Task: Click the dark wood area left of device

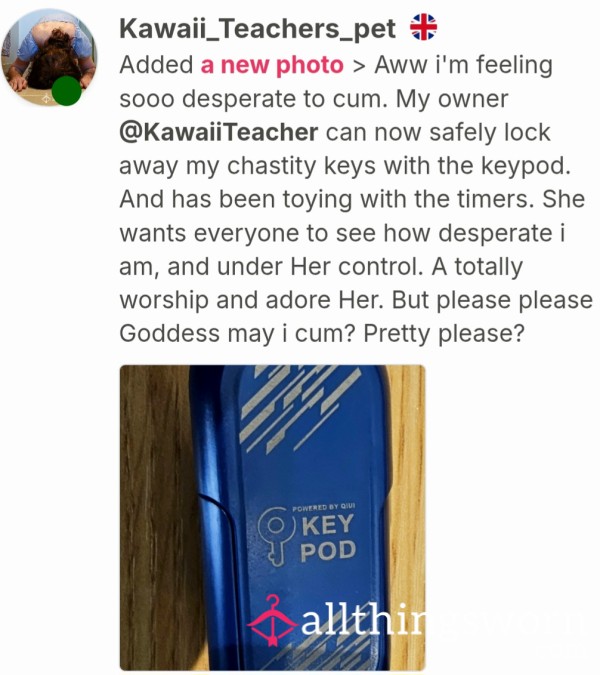Action: click(x=155, y=517)
